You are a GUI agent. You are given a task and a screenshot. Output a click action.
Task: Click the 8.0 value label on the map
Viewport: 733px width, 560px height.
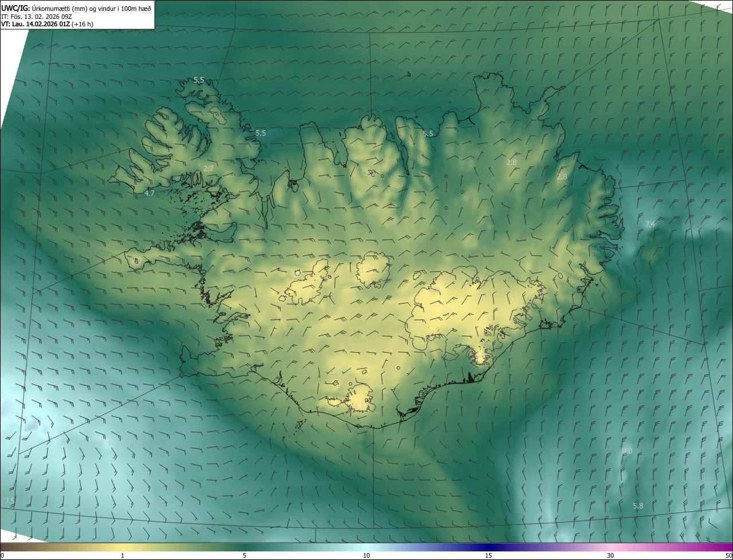pyautogui.click(x=627, y=451)
